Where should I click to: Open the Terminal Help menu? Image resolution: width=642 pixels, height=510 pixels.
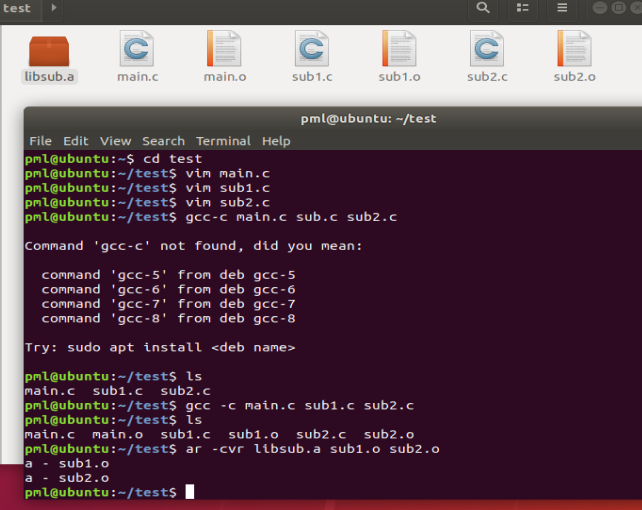click(276, 141)
